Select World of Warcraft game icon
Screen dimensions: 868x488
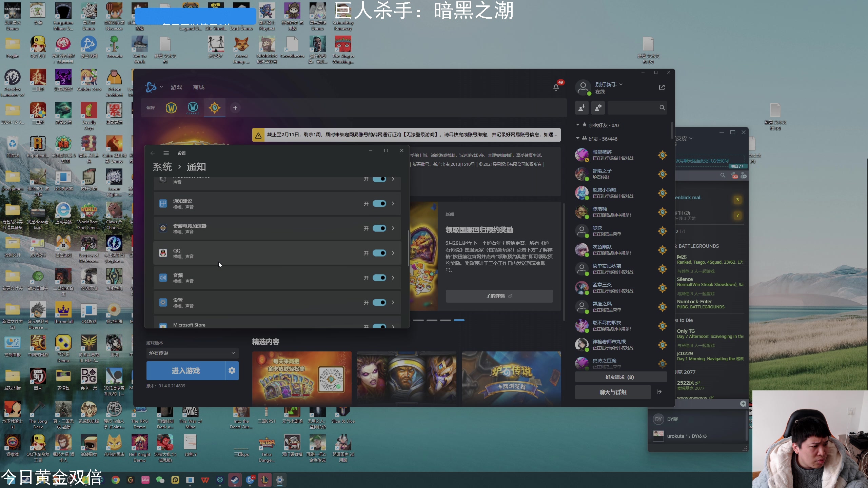(171, 108)
